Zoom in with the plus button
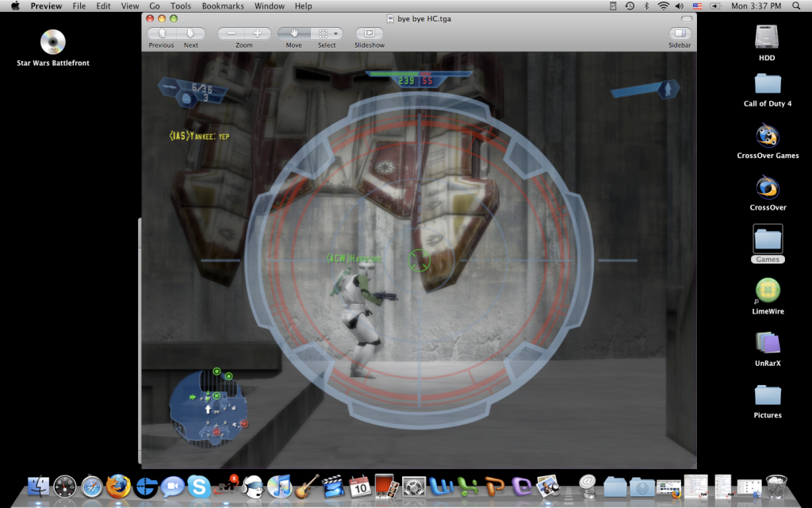The height and width of the screenshot is (508, 812). click(x=258, y=33)
